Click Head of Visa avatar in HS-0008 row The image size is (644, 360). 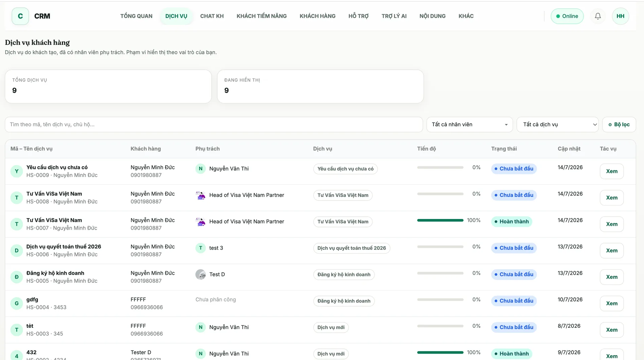pos(201,195)
